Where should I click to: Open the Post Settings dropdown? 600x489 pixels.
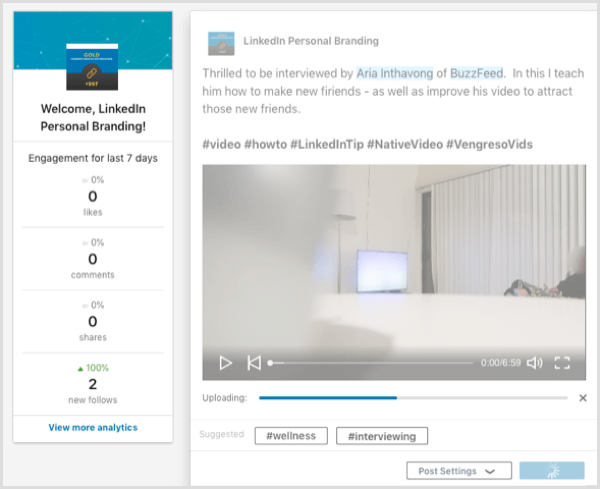pos(459,471)
